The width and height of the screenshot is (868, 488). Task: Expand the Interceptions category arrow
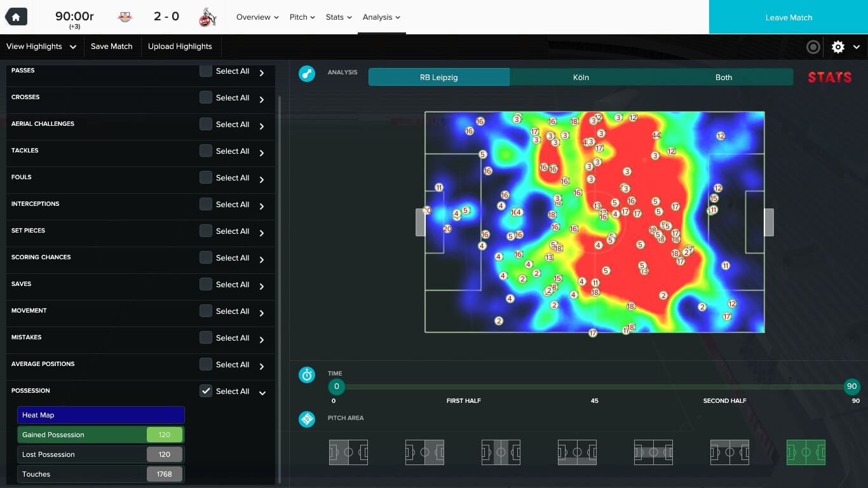pos(262,207)
